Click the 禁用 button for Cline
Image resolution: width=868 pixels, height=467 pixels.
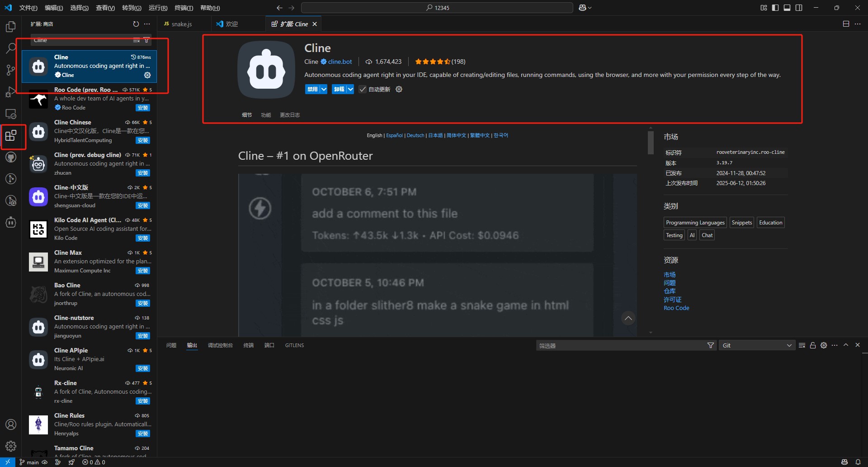click(312, 89)
